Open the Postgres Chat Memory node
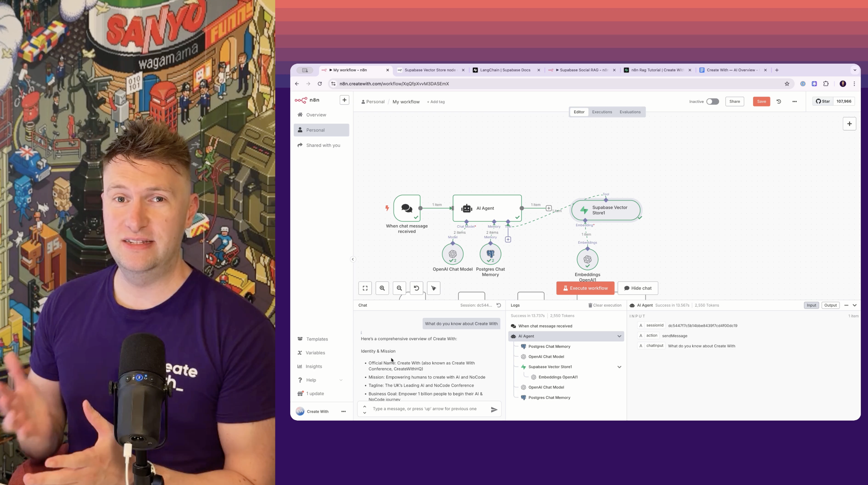868x485 pixels. [490, 254]
